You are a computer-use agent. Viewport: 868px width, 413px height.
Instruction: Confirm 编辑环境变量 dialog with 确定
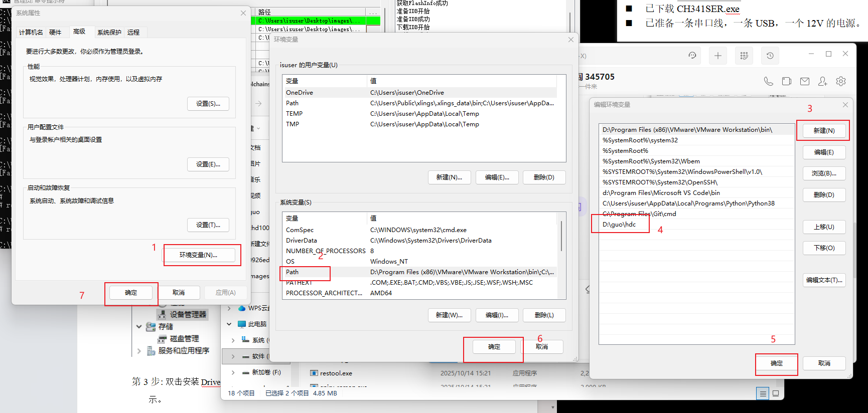777,363
